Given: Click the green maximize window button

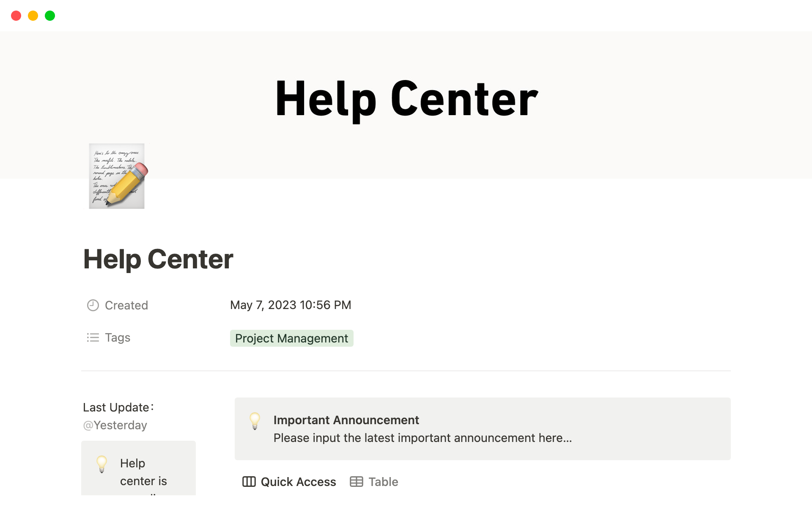Looking at the screenshot, I should [50, 16].
